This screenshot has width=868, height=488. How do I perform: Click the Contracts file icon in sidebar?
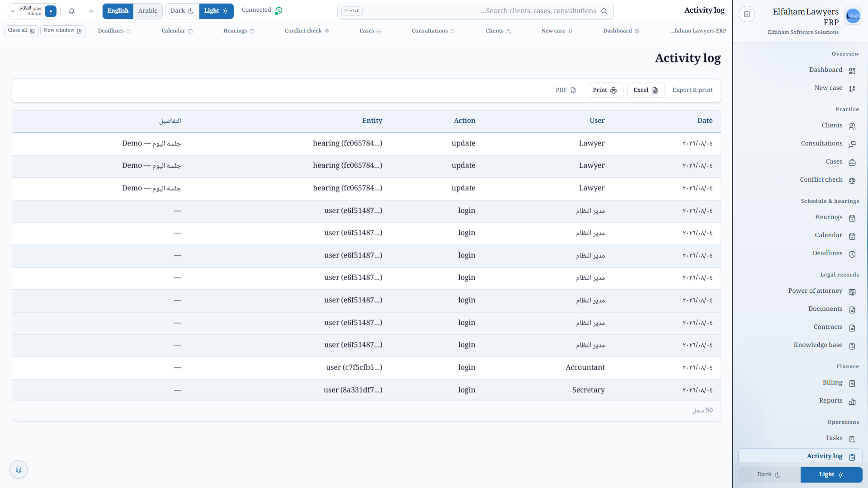pos(852,328)
